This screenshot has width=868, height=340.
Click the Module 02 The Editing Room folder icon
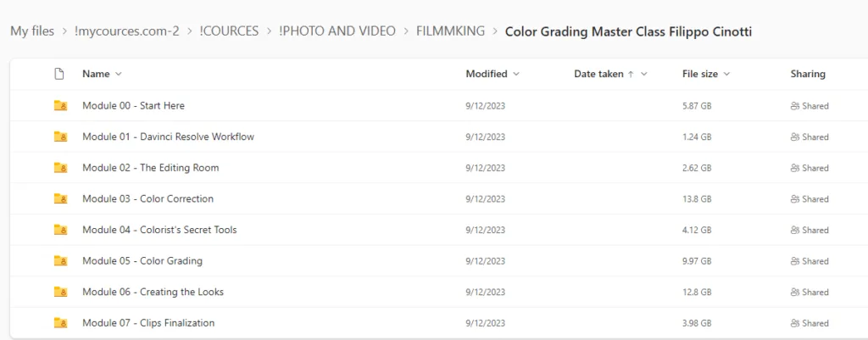pyautogui.click(x=60, y=168)
